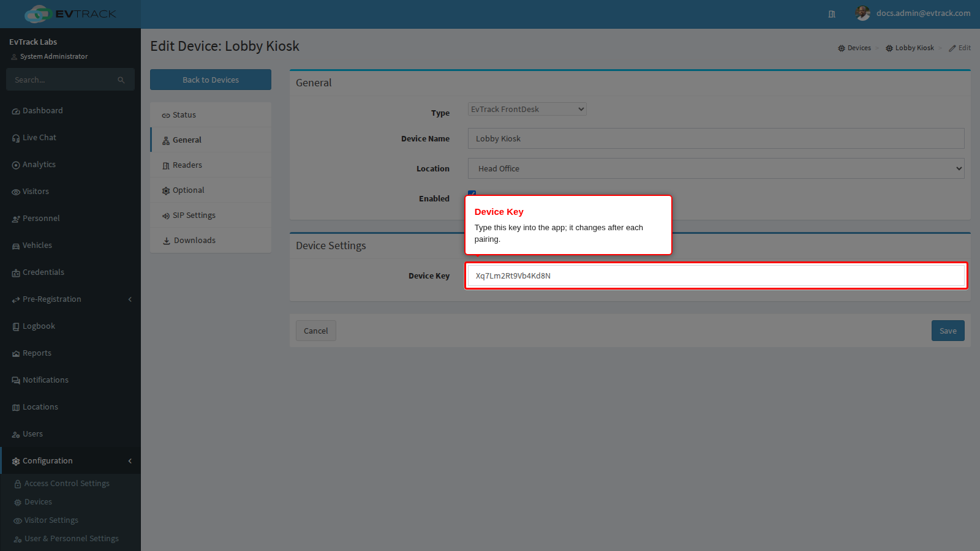Go to Analytics page
Image resolution: width=980 pixels, height=551 pixels.
70,165
